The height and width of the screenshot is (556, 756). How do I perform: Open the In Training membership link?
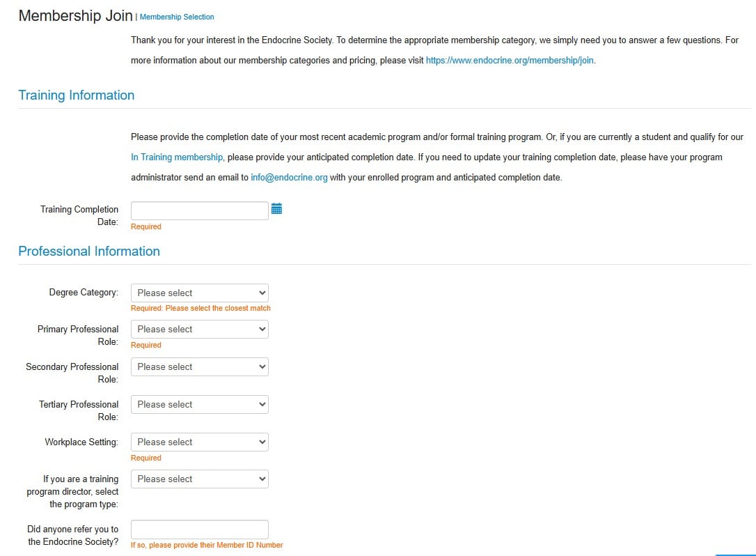(177, 157)
